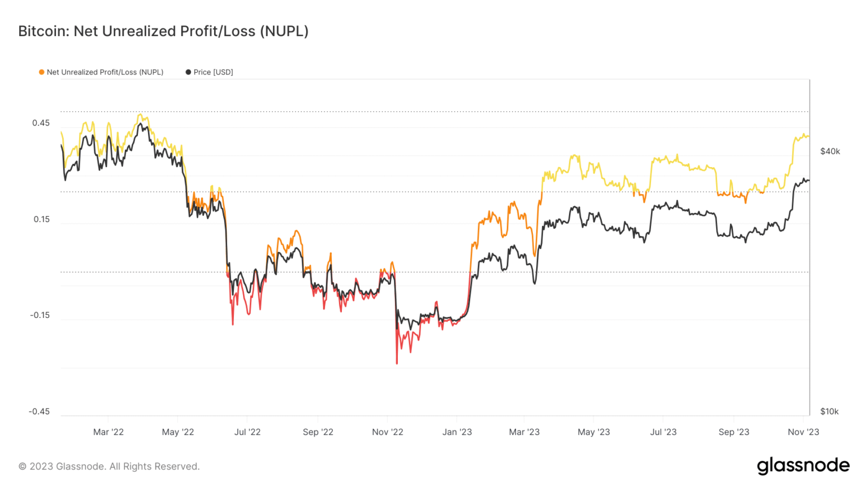Click the black Price legend dot
Viewport: 868px width, 488px height.
(188, 72)
